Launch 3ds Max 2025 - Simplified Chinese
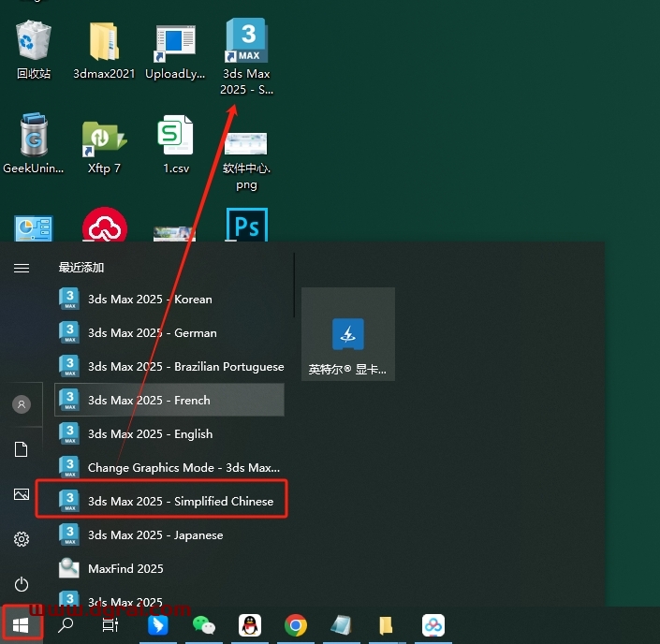Screen dimensions: 660x644 pyautogui.click(x=169, y=501)
